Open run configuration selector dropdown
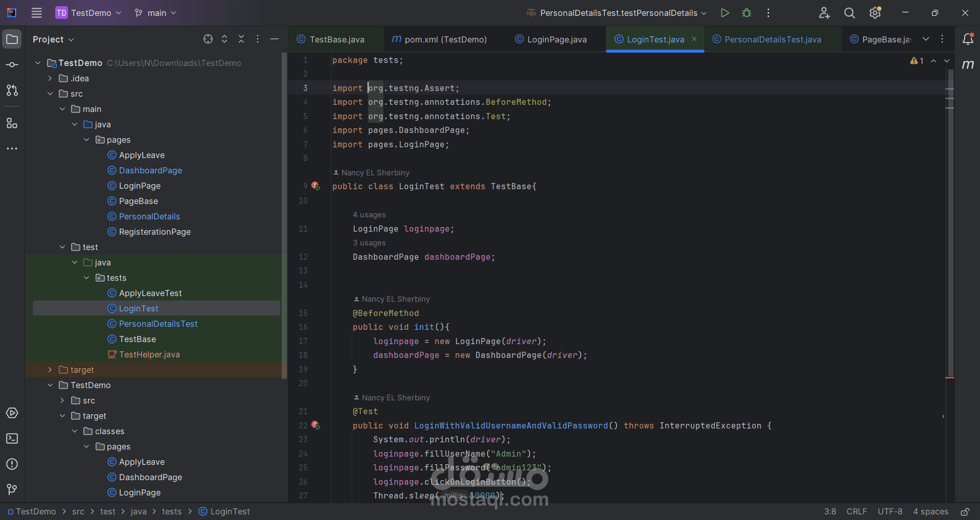This screenshot has height=520, width=980. point(617,13)
